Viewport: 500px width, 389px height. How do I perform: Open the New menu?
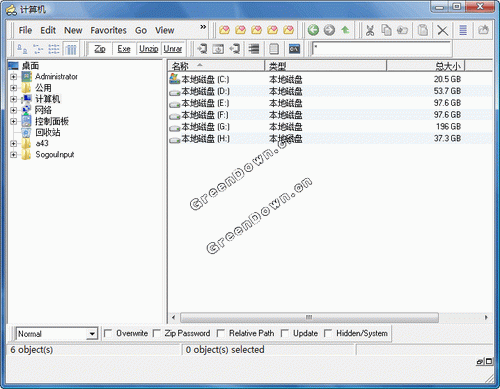(x=73, y=30)
